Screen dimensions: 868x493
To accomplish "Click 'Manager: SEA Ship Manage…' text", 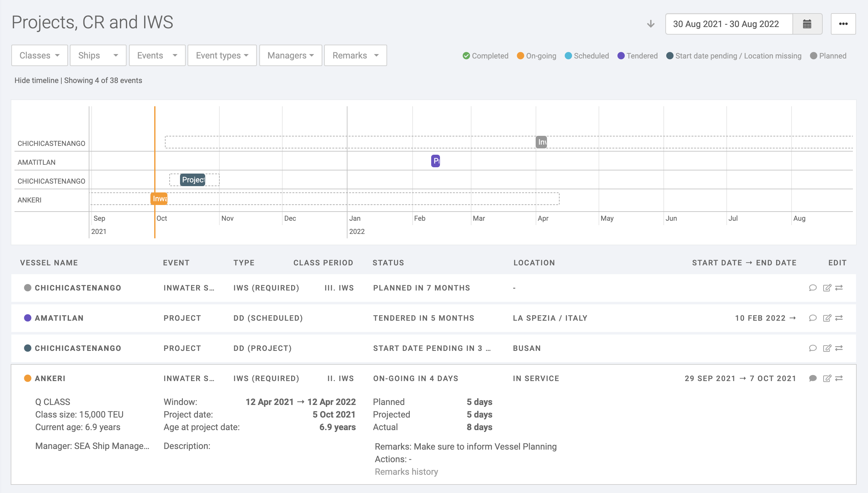I will 92,446.
